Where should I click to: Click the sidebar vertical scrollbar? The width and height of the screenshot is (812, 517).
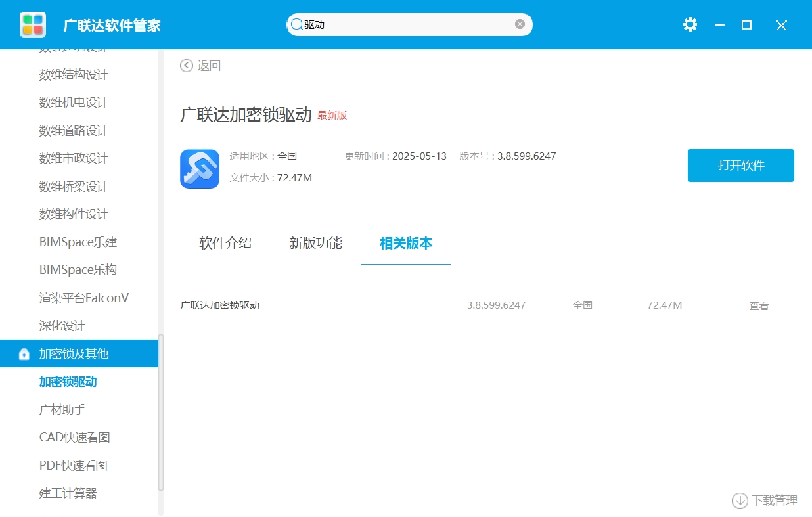pos(161,413)
